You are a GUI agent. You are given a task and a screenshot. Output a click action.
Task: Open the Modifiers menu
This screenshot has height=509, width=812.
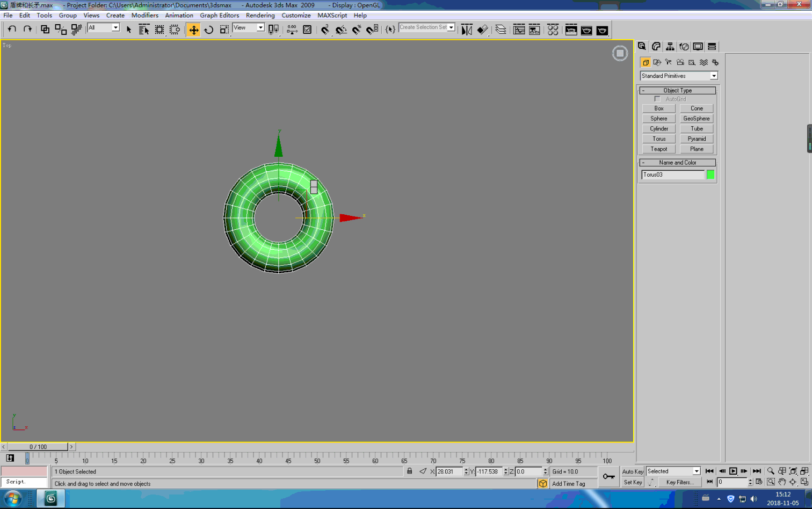145,15
